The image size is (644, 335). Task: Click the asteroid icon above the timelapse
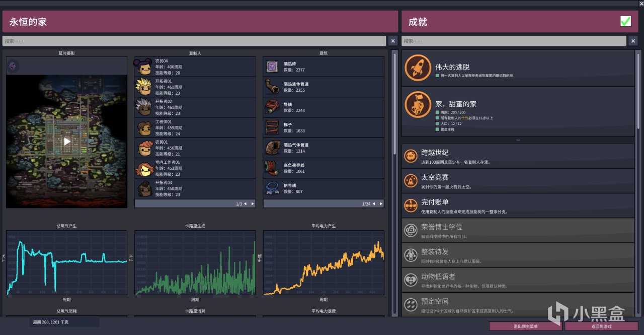13,65
